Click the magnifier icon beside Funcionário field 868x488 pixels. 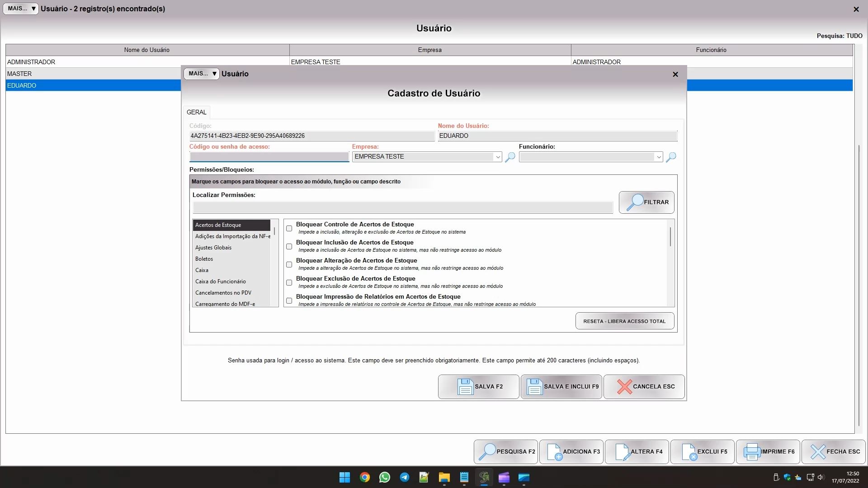671,157
